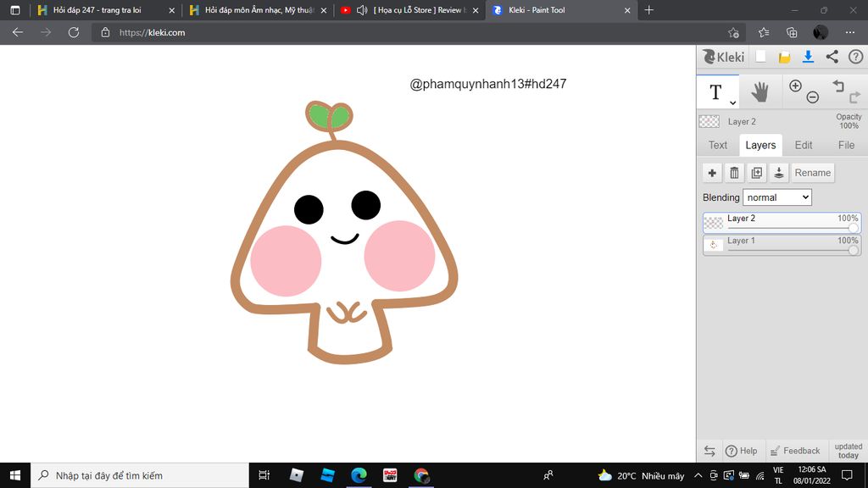Go back in the browser
This screenshot has height=488, width=868.
click(x=18, y=33)
